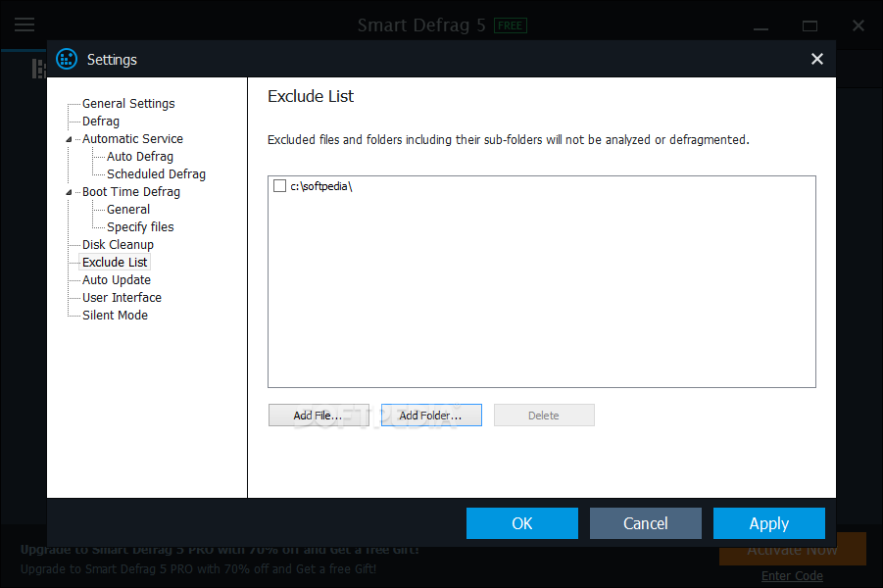Select the c:\softpedia\ entry text
The width and height of the screenshot is (883, 588).
click(321, 186)
